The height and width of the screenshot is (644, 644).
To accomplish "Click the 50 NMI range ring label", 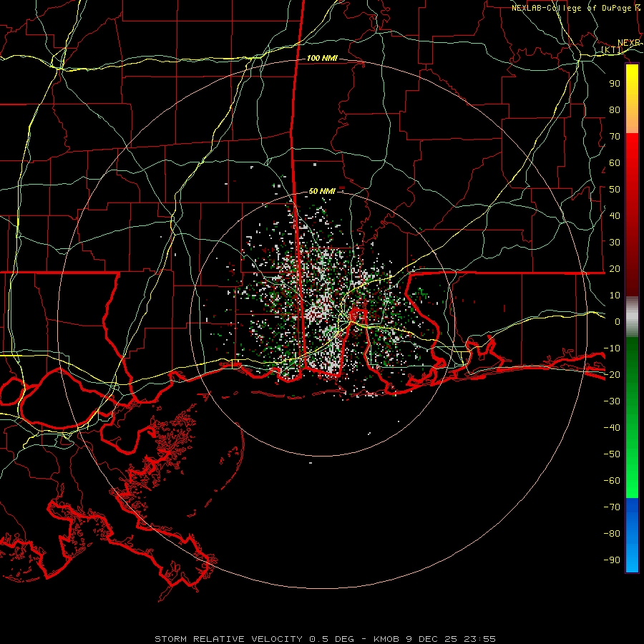I will (x=322, y=191).
